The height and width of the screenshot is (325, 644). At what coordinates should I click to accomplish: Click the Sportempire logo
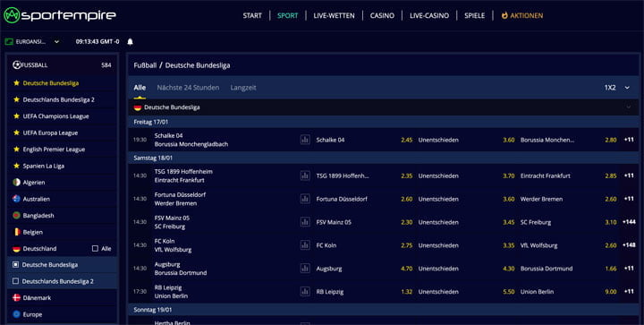pyautogui.click(x=60, y=15)
